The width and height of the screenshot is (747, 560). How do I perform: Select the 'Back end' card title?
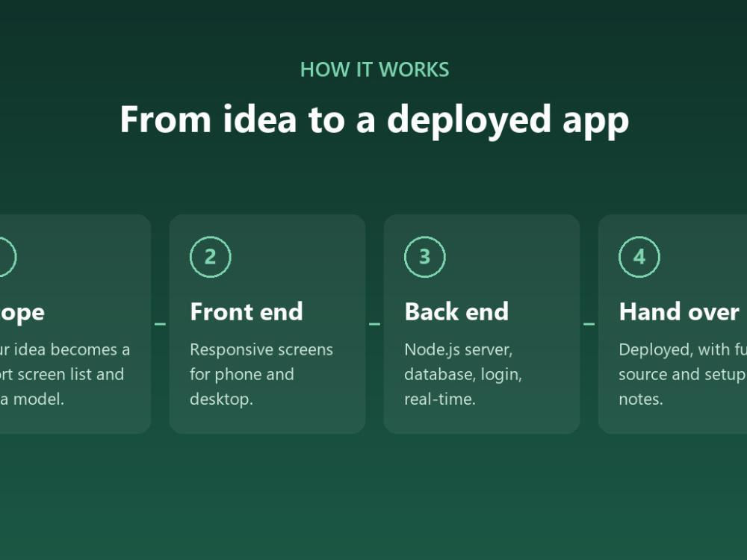456,312
